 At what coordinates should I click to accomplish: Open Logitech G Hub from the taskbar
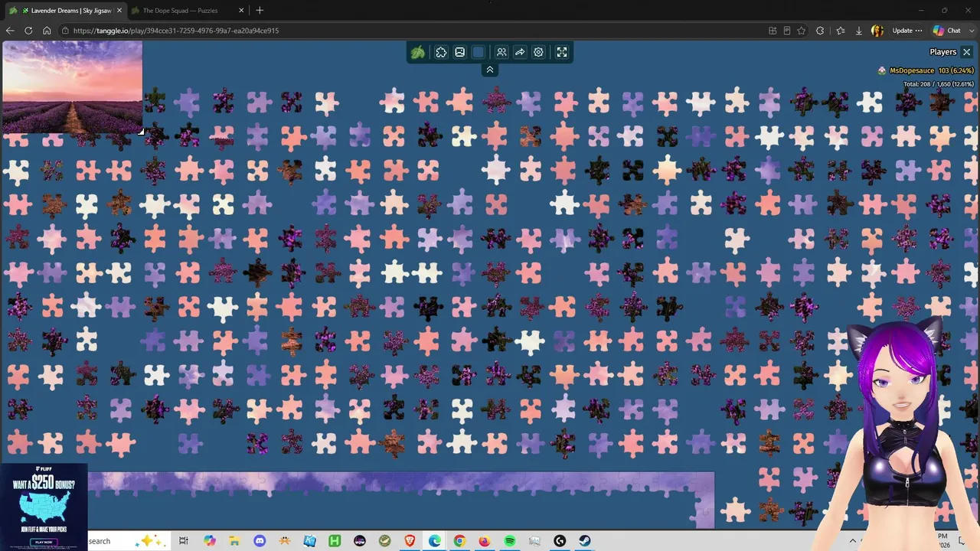(x=560, y=541)
